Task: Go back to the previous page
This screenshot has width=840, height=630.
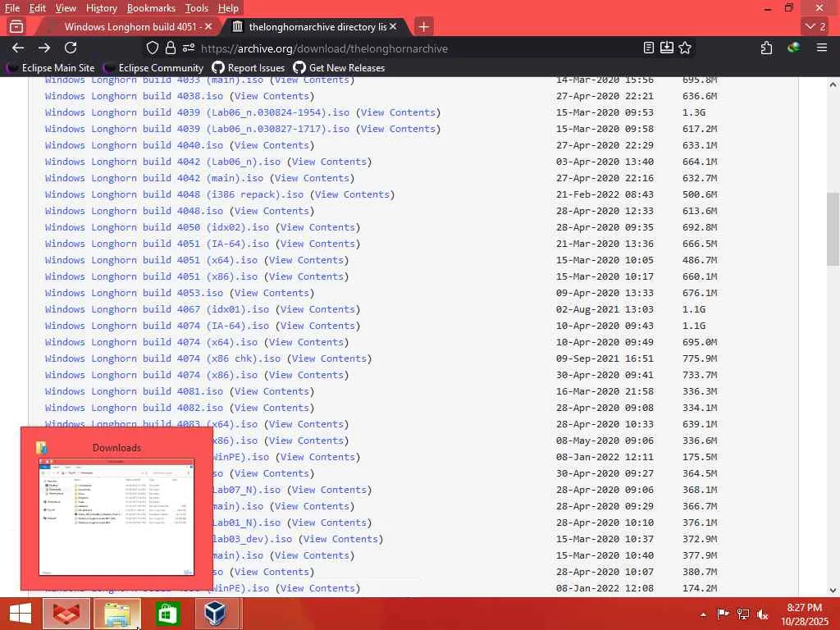Action: point(18,48)
